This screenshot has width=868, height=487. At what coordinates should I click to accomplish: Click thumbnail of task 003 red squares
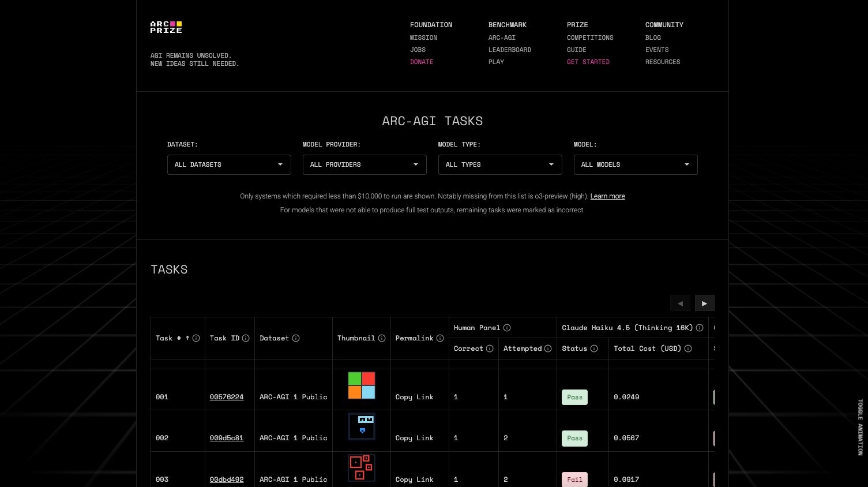(x=362, y=468)
